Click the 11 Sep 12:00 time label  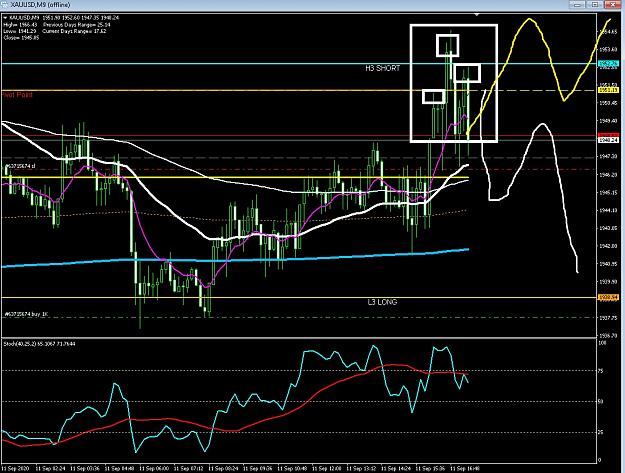(327, 468)
